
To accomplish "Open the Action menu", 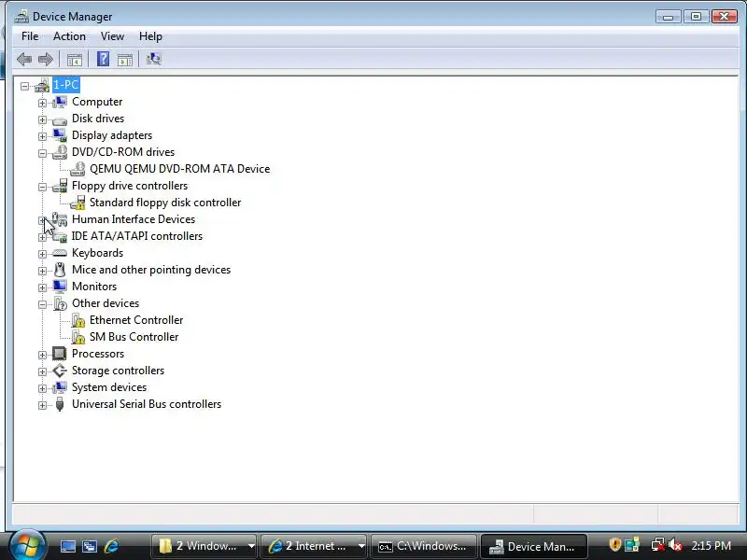I will (x=69, y=36).
